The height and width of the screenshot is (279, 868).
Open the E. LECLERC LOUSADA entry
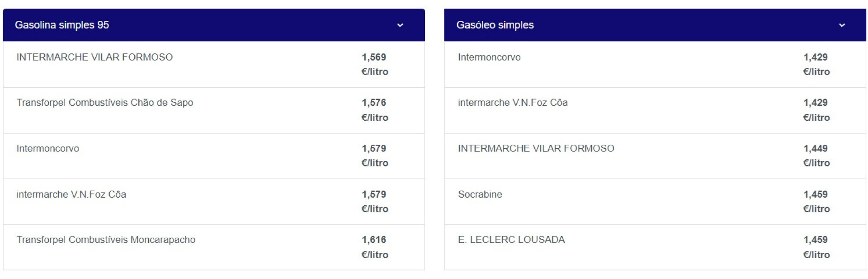click(x=511, y=240)
